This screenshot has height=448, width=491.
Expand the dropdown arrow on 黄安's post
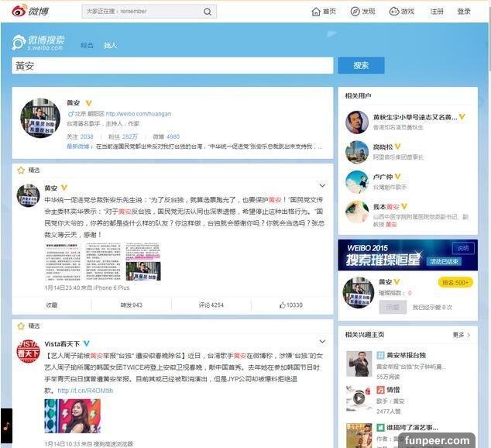pyautogui.click(x=322, y=187)
